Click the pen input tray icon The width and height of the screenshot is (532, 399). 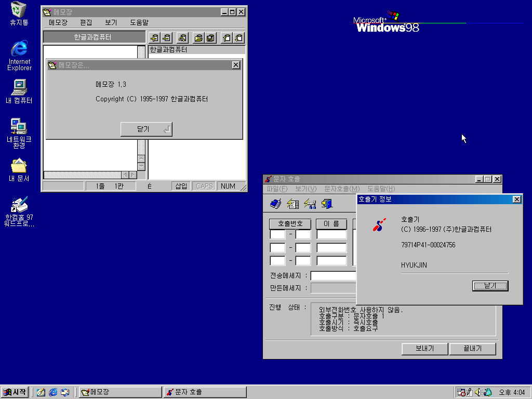coord(470,392)
